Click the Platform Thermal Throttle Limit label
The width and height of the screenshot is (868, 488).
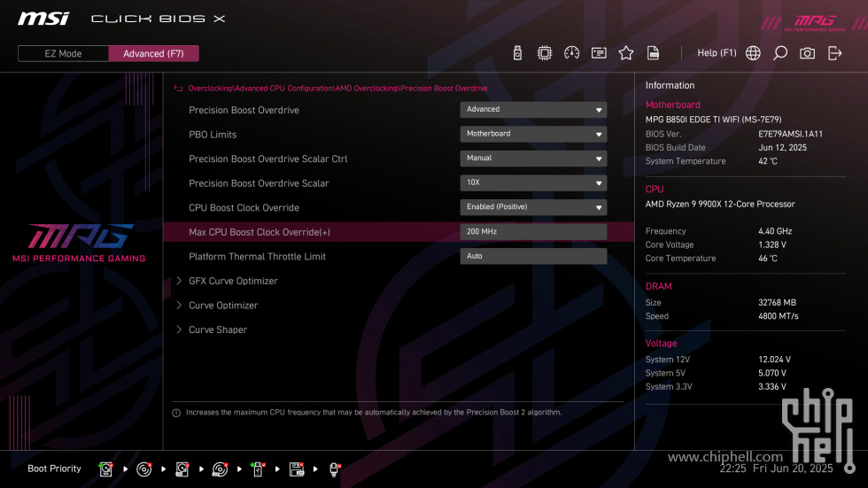point(257,256)
